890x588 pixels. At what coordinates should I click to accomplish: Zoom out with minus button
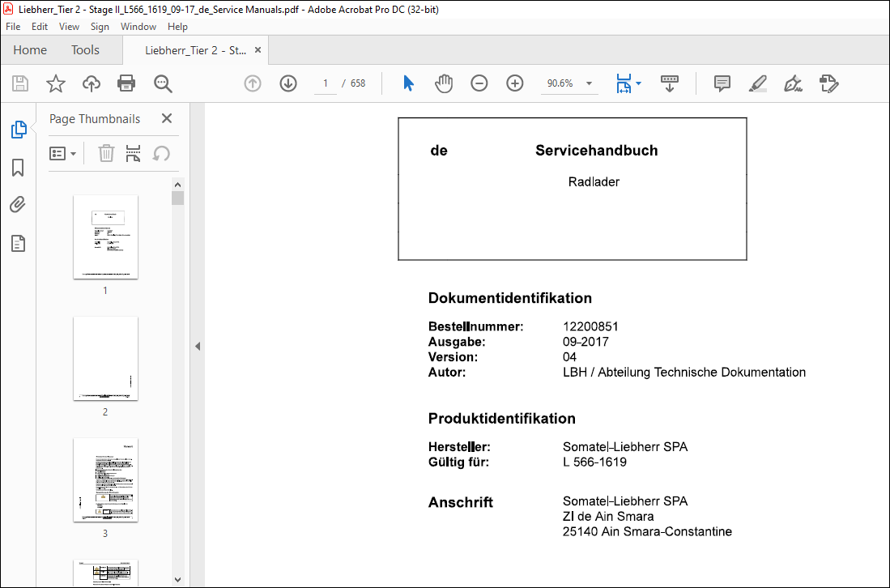(479, 83)
